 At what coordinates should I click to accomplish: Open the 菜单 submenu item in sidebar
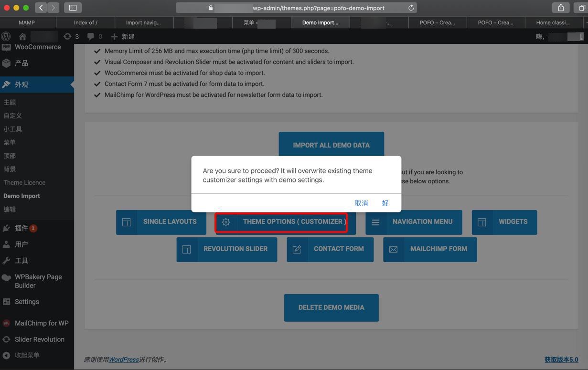tap(10, 142)
